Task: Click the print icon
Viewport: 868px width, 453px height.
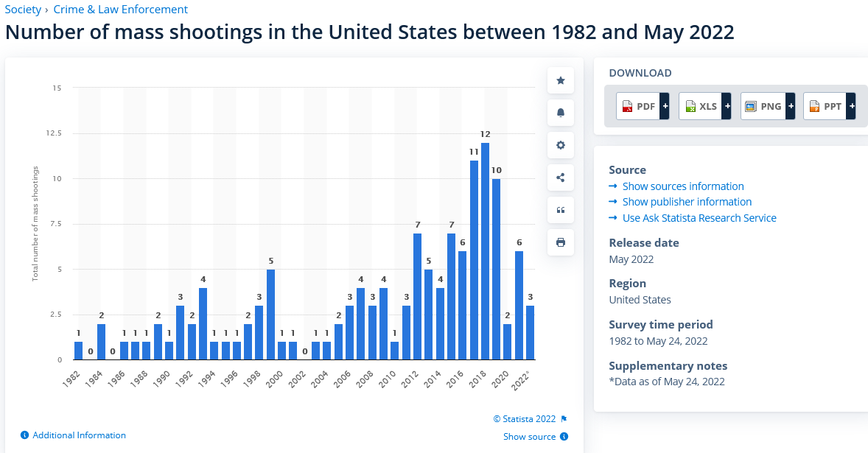Action: point(560,242)
